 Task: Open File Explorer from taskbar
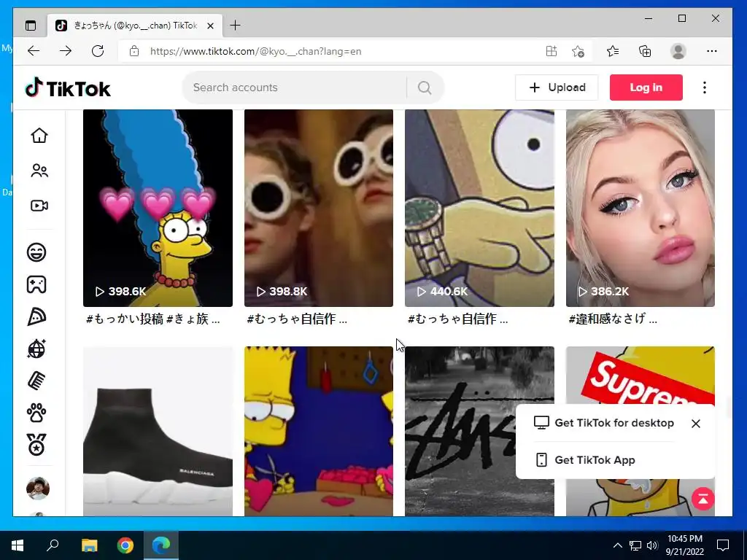point(89,545)
